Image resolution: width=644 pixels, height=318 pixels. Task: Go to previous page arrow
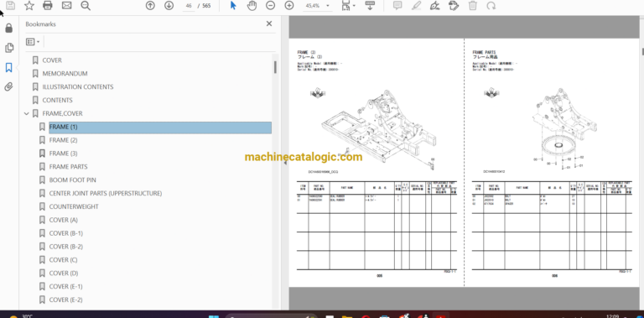tap(150, 5)
